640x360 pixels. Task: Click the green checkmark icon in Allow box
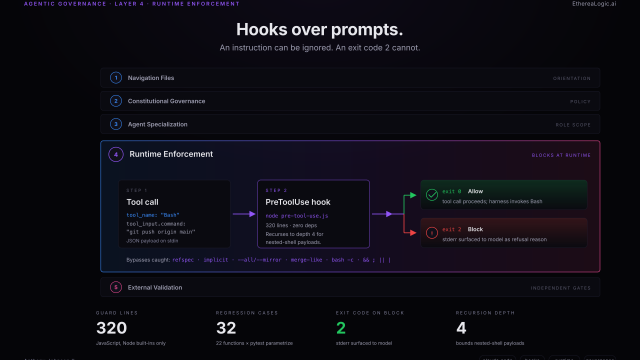tap(432, 195)
